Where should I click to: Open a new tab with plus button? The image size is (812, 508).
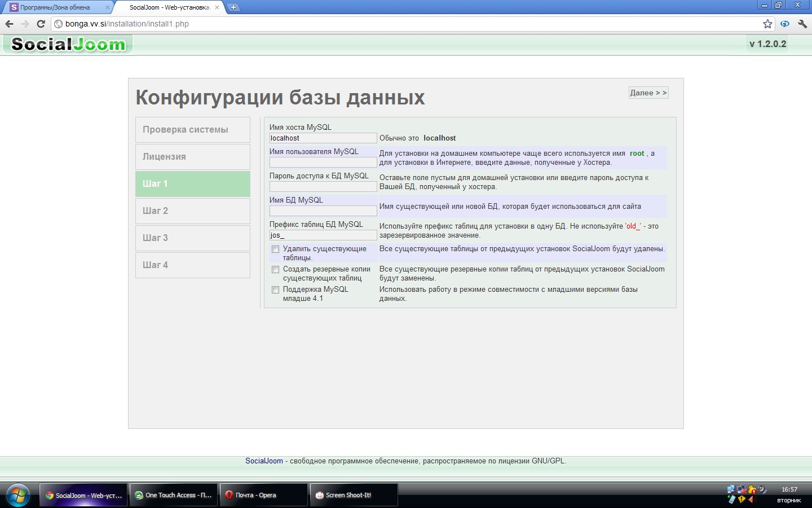click(x=233, y=7)
